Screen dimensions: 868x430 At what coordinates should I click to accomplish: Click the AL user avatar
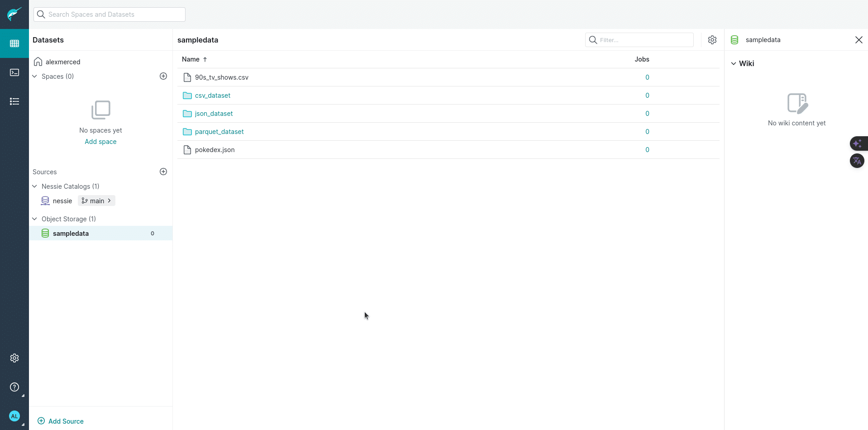pos(14,416)
